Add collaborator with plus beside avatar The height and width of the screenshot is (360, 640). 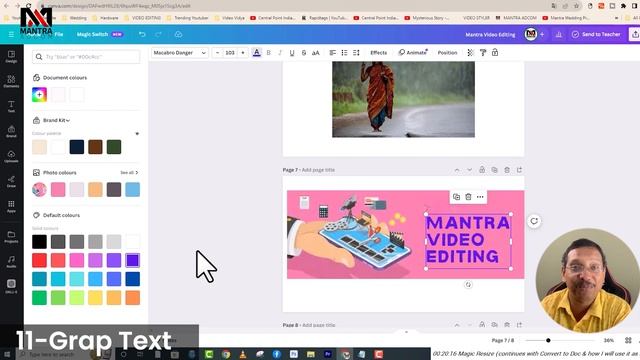[x=542, y=35]
